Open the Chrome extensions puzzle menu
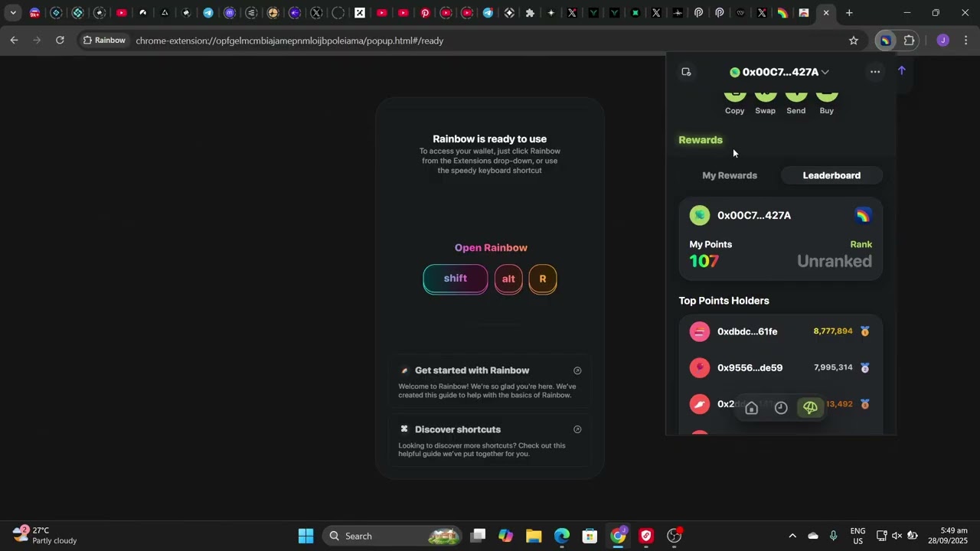 point(910,41)
